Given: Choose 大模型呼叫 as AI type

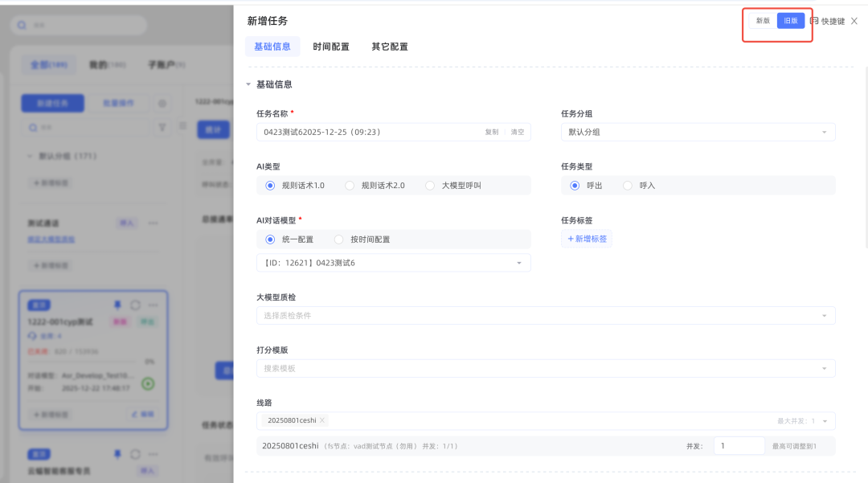Looking at the screenshot, I should pyautogui.click(x=430, y=186).
